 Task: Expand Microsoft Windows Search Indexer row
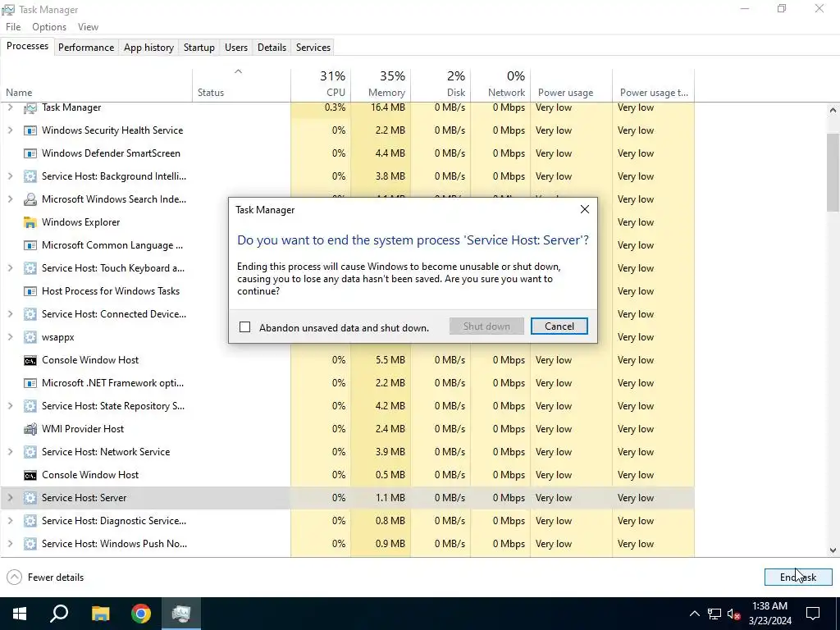pos(10,199)
